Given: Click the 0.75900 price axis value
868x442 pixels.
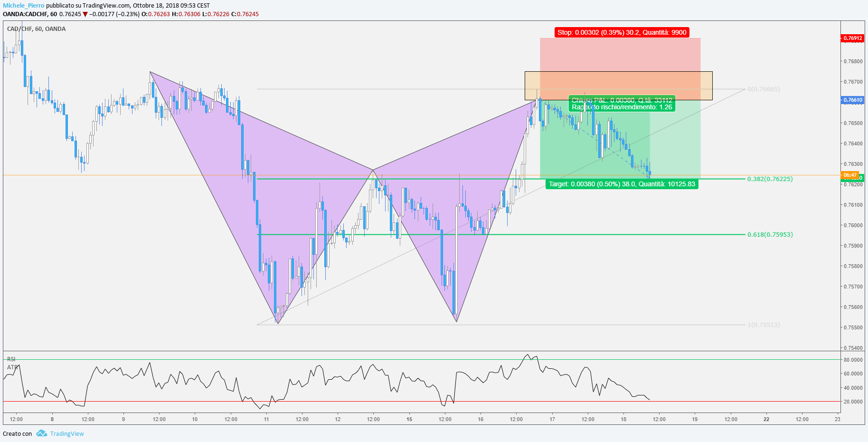Looking at the screenshot, I should coord(853,246).
